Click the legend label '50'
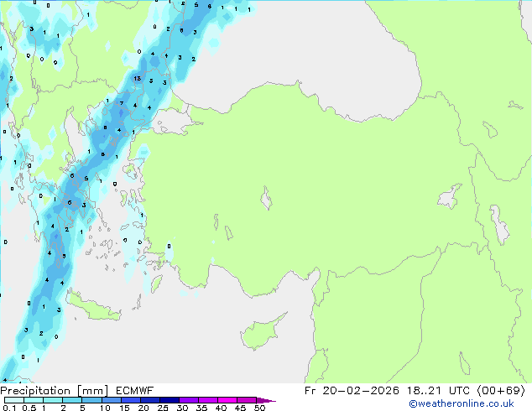This screenshot has width=532, height=411. (260, 408)
